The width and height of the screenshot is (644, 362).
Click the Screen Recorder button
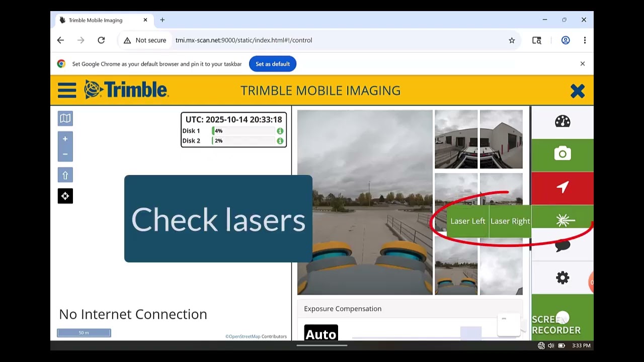[562, 318]
